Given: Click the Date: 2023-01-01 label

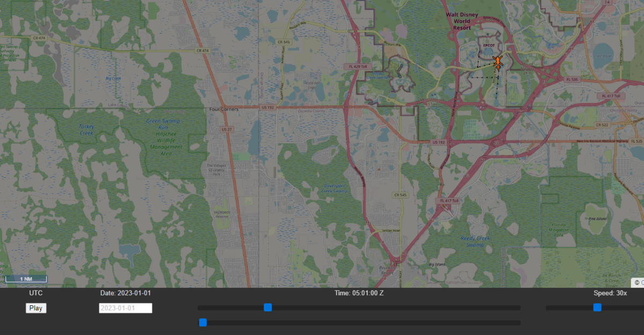Looking at the screenshot, I should (x=126, y=293).
